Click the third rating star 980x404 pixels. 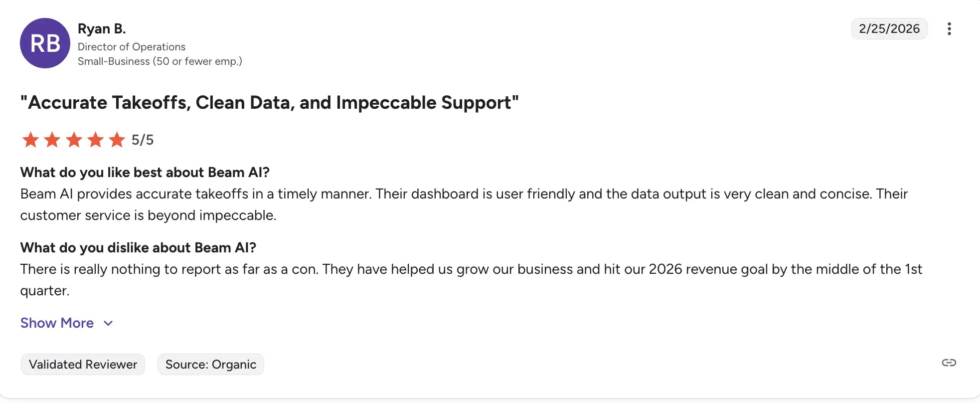(74, 140)
